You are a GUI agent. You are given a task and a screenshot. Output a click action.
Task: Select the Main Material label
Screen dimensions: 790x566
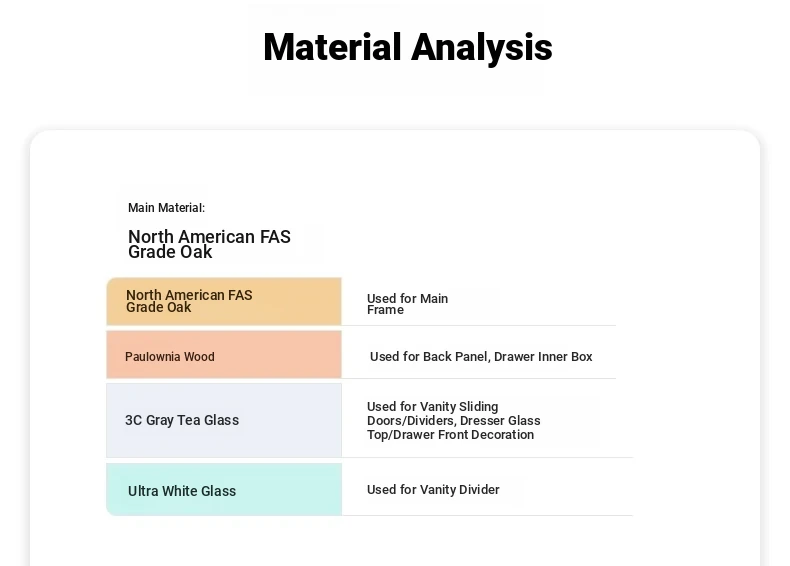166,208
